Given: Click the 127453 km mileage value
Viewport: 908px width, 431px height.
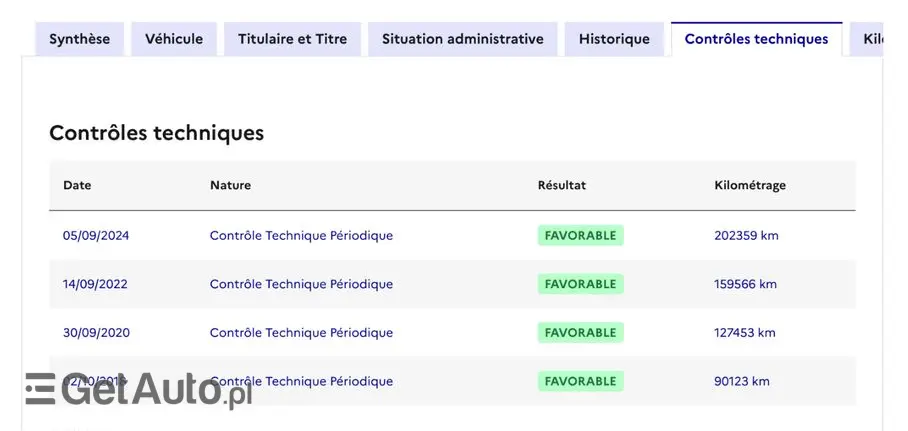Looking at the screenshot, I should click(745, 333).
